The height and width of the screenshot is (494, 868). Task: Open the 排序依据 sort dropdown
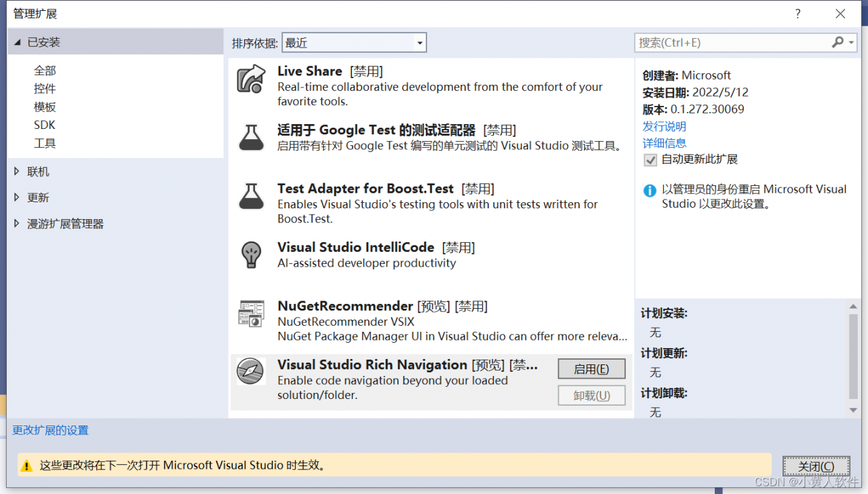pos(354,43)
